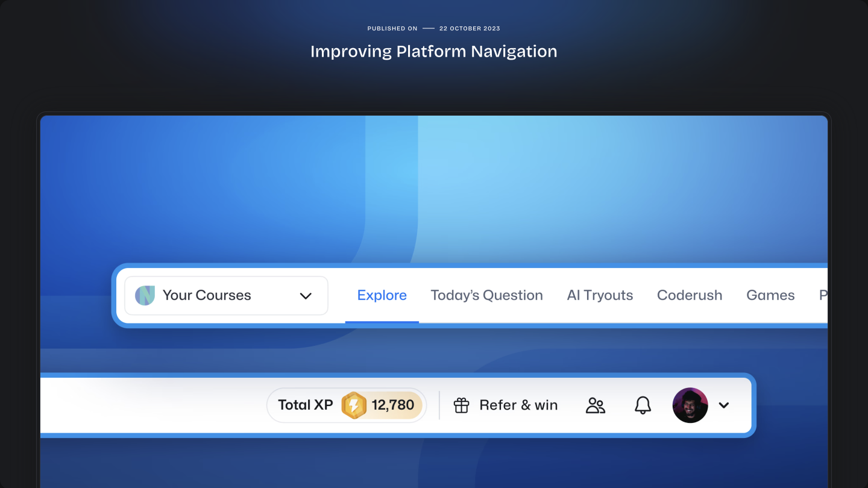This screenshot has height=488, width=868.
Task: Click the Improving Platform Navigation heading
Action: tap(433, 51)
